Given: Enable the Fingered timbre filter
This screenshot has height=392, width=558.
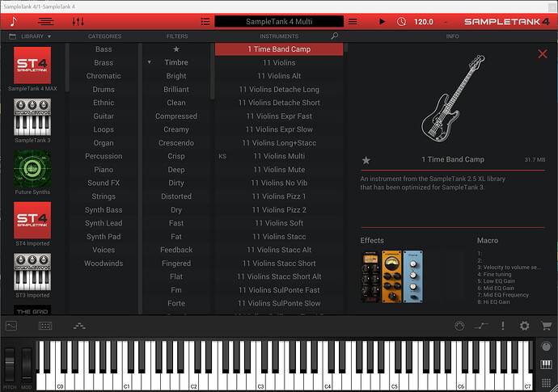Looking at the screenshot, I should click(176, 263).
